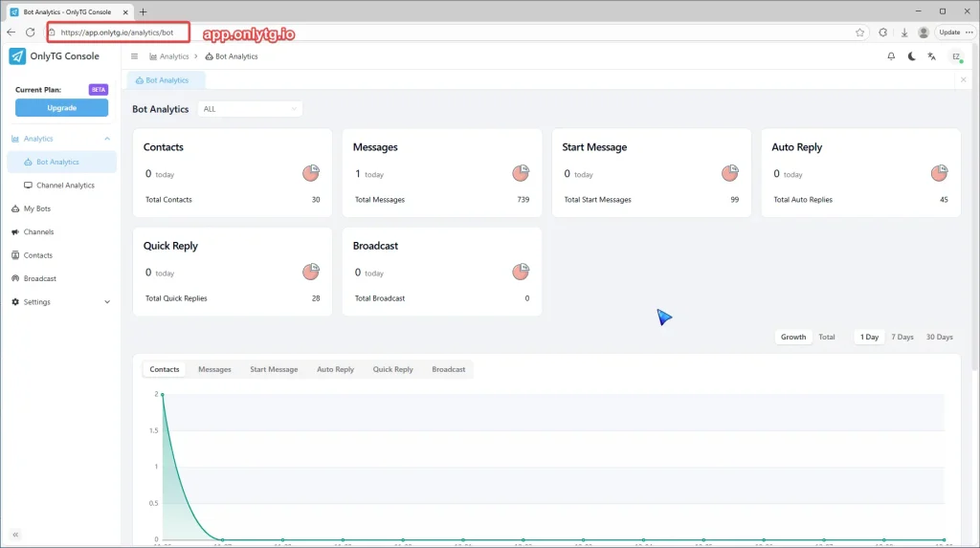Collapse the Analytics sidebar section
Viewport: 980px width, 548px height.
[107, 139]
